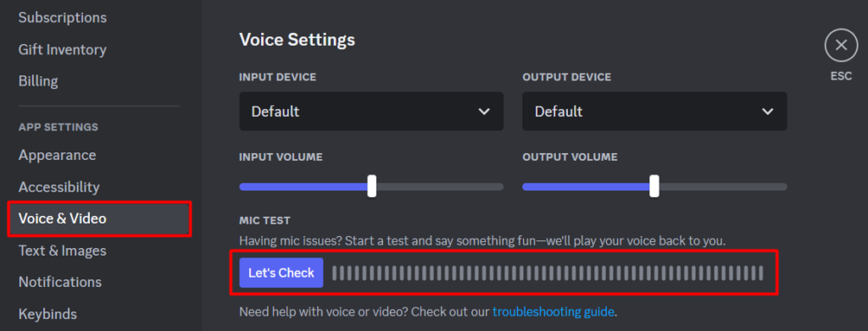Screen dimensions: 868x331
Task: Open the Billing settings page
Action: pos(38,81)
